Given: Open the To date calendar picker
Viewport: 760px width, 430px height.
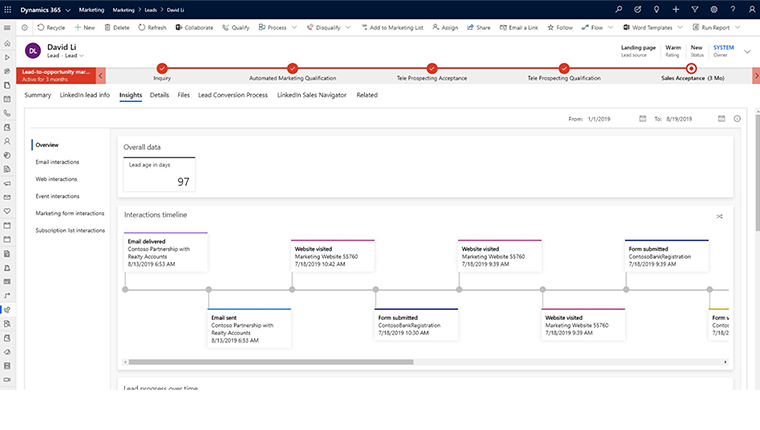Looking at the screenshot, I should tap(723, 118).
